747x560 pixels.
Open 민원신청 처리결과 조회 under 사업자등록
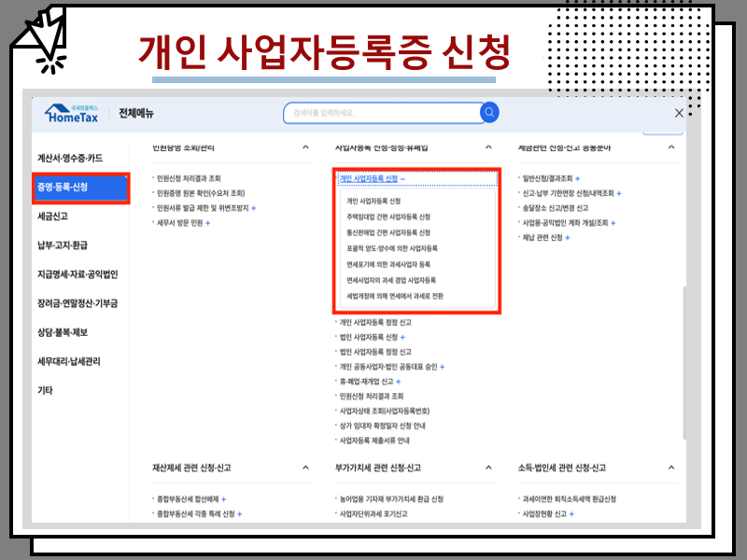(x=372, y=396)
